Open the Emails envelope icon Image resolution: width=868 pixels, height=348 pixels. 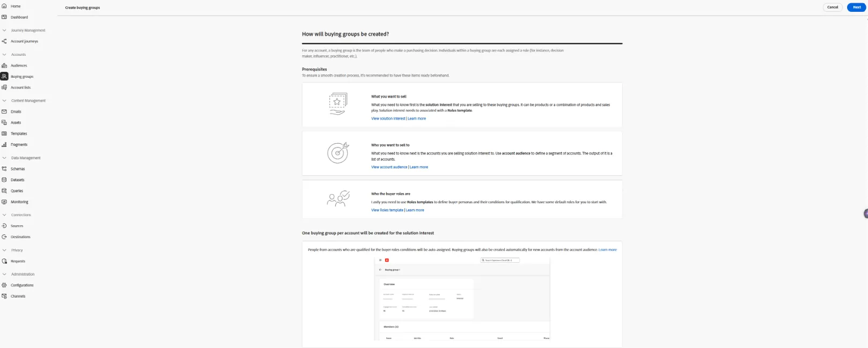click(x=4, y=112)
